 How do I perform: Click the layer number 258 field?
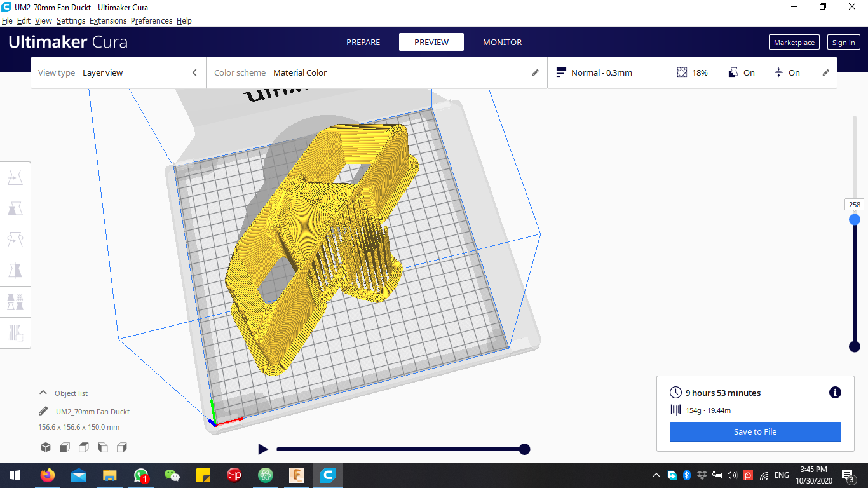[855, 205]
